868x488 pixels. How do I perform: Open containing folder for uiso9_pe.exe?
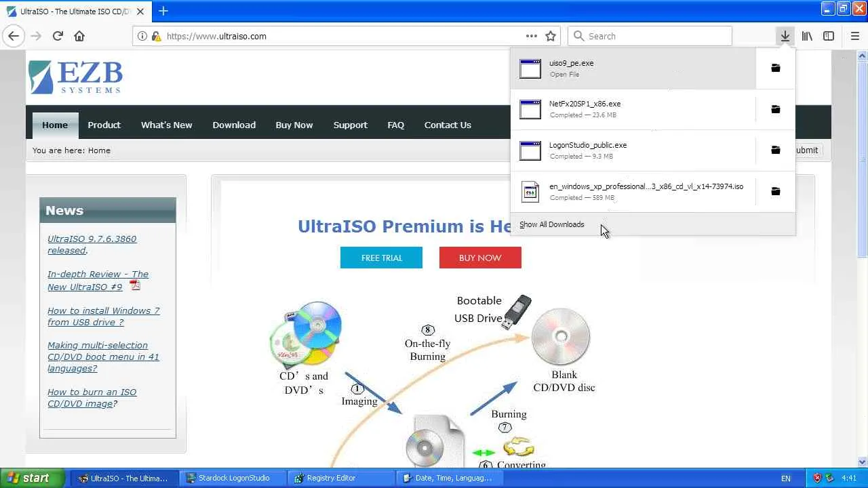click(776, 68)
